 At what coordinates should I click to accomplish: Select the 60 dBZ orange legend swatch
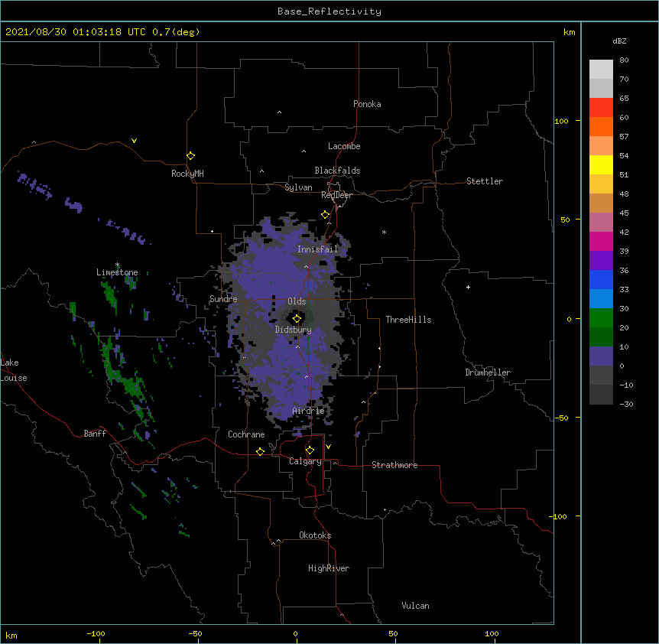[x=601, y=126]
